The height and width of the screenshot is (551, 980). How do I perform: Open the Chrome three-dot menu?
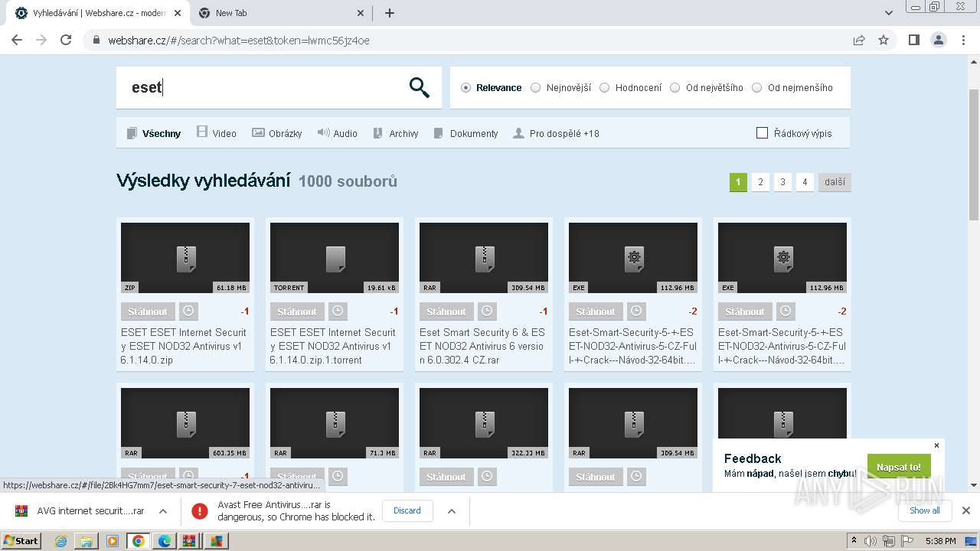click(963, 40)
